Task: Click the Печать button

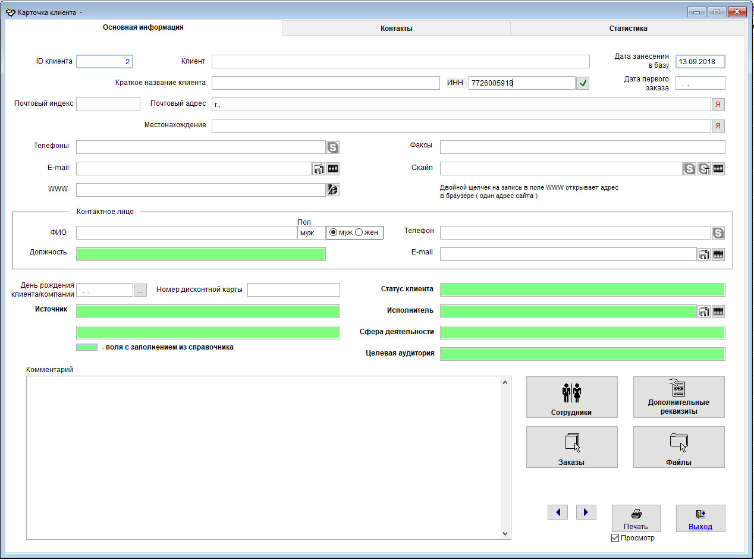Action: tap(636, 518)
